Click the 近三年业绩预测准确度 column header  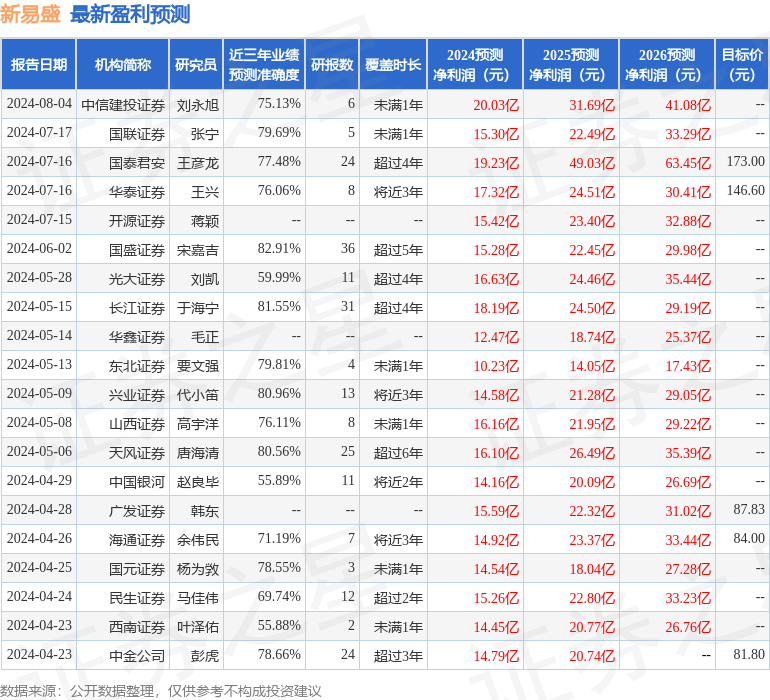264,64
